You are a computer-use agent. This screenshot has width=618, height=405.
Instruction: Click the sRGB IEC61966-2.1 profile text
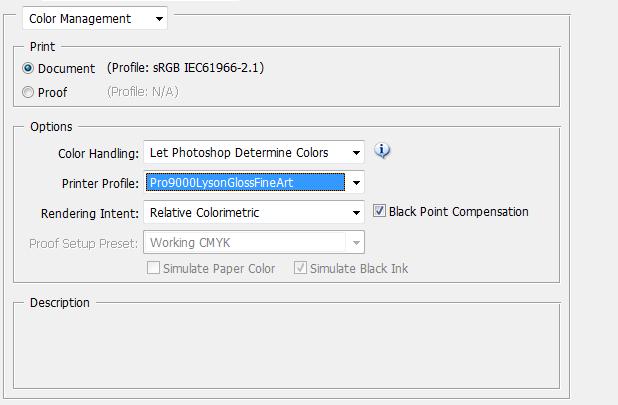(185, 68)
